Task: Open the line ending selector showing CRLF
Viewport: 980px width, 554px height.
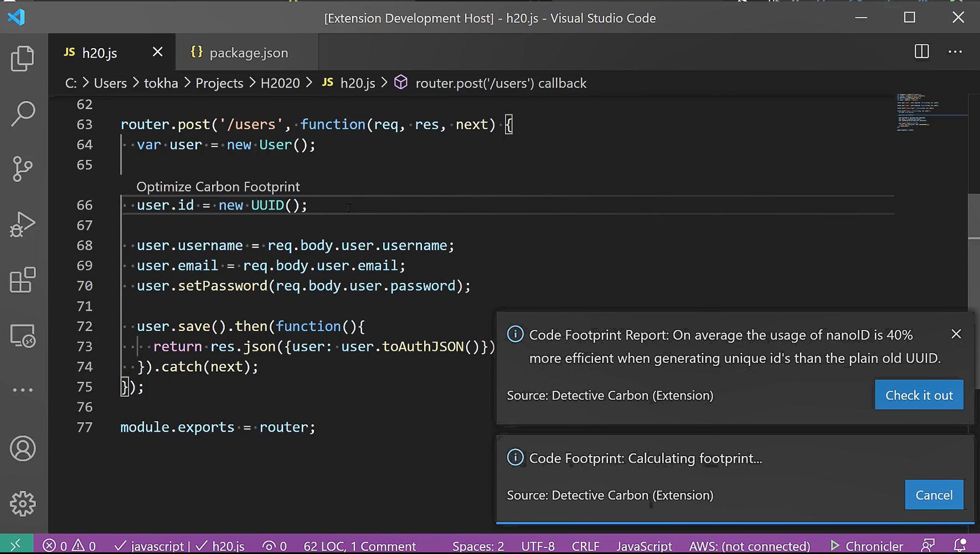Action: pyautogui.click(x=586, y=545)
